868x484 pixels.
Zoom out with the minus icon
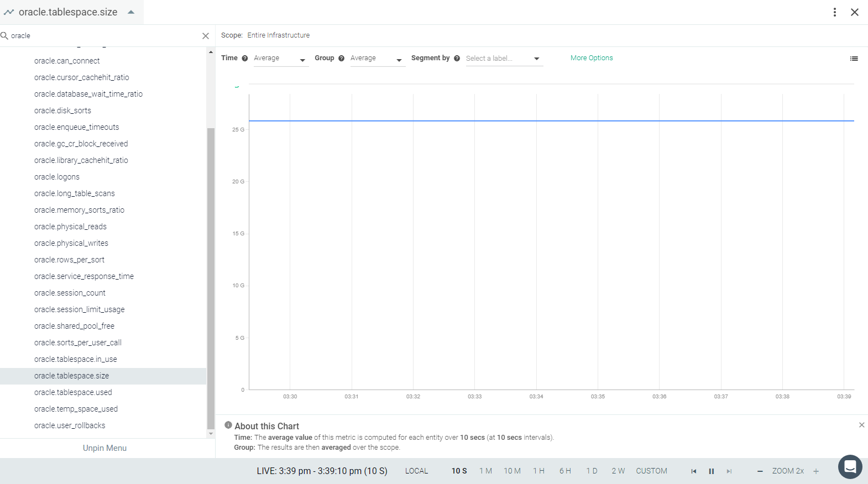pyautogui.click(x=760, y=471)
